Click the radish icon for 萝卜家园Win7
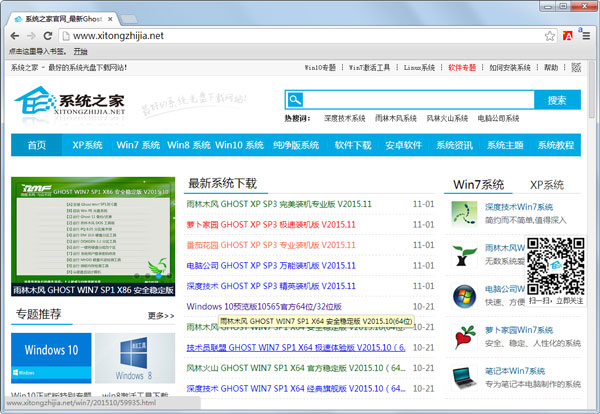 click(x=464, y=337)
